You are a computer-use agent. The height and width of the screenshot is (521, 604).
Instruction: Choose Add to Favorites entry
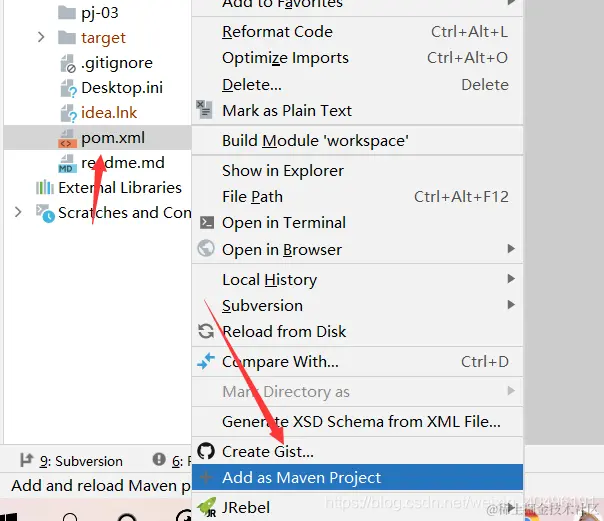coord(357,6)
